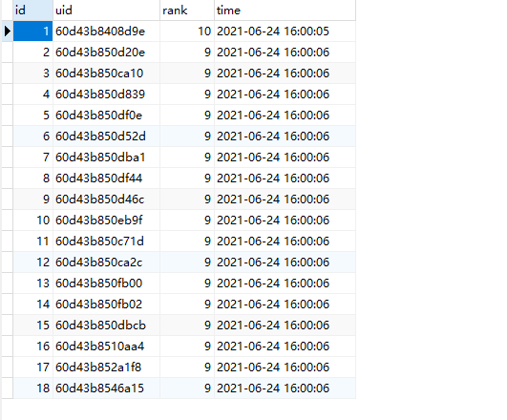
Task: Select the last row uid 60d43b8546a15
Action: (x=106, y=388)
